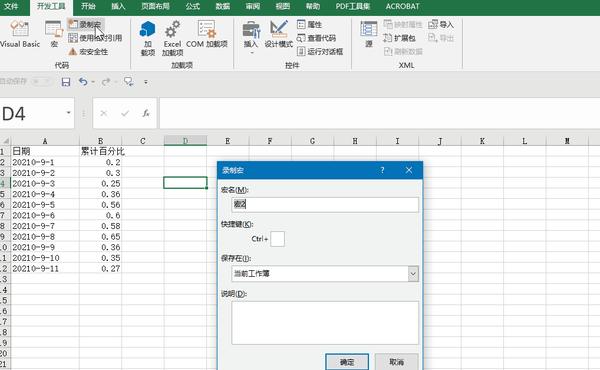Click the cell 20210-9-11
Image resolution: width=600 pixels, height=370 pixels.
click(x=45, y=269)
